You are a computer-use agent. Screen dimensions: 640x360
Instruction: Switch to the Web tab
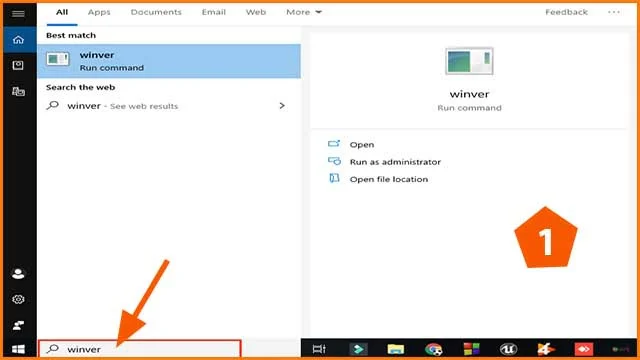256,12
